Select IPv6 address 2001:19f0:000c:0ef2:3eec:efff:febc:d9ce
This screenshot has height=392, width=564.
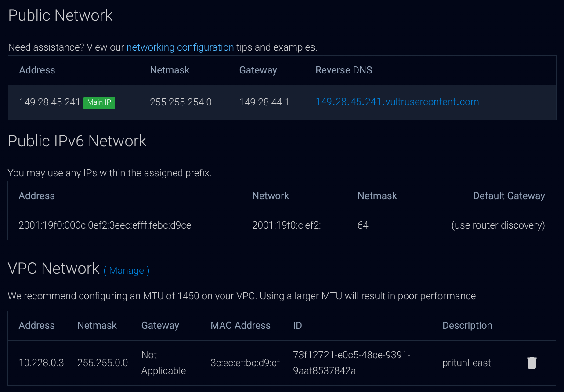105,225
